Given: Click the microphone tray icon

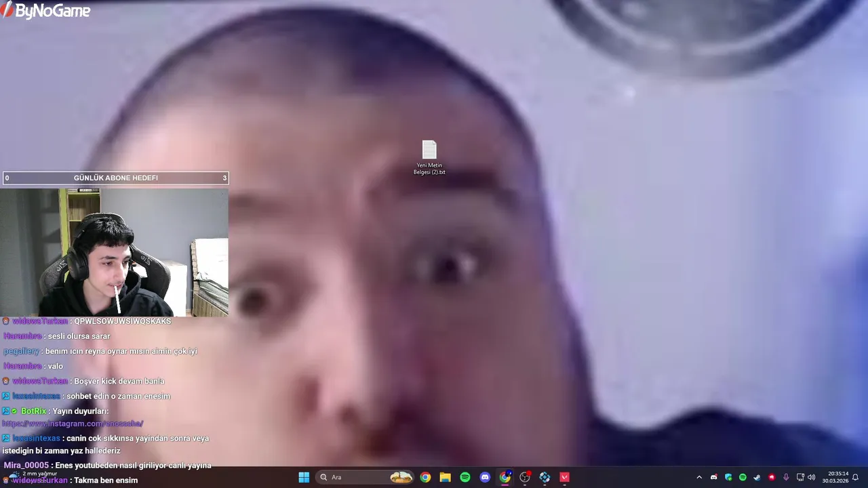Looking at the screenshot, I should (x=786, y=477).
